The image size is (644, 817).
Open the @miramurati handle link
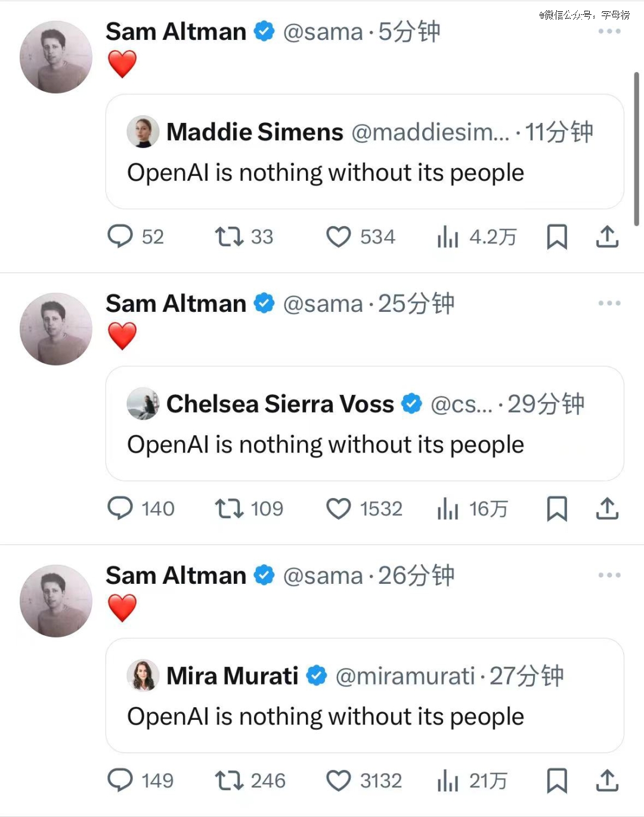click(x=405, y=676)
